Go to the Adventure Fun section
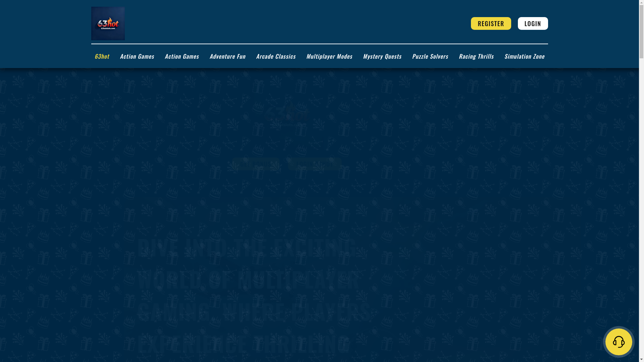Image resolution: width=644 pixels, height=362 pixels. click(227, 56)
